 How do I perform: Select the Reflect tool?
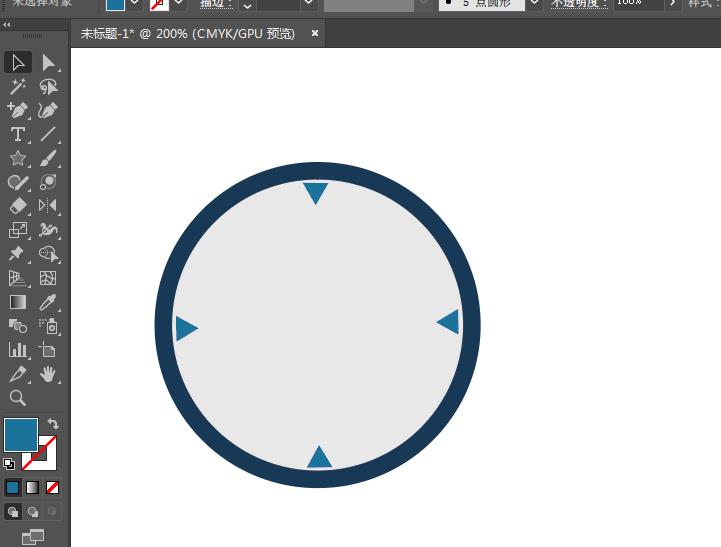coord(48,205)
